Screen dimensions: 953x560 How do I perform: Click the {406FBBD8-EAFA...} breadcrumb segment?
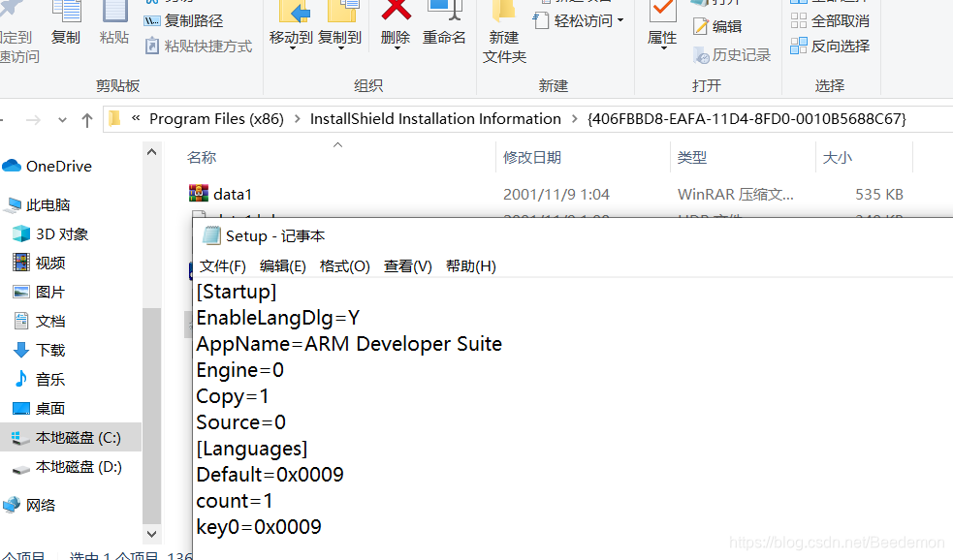tap(747, 119)
